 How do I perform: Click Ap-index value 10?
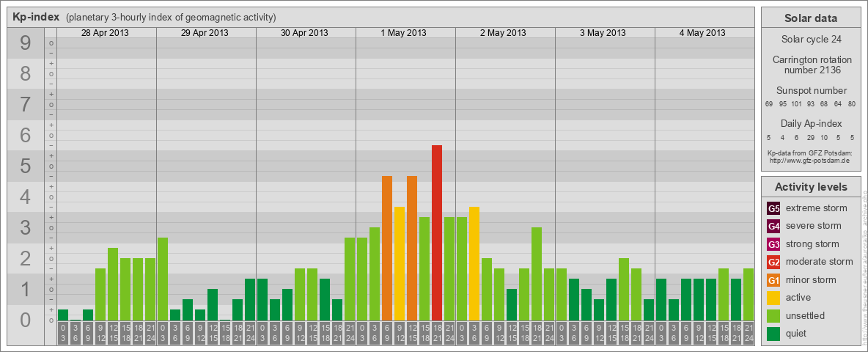click(824, 137)
